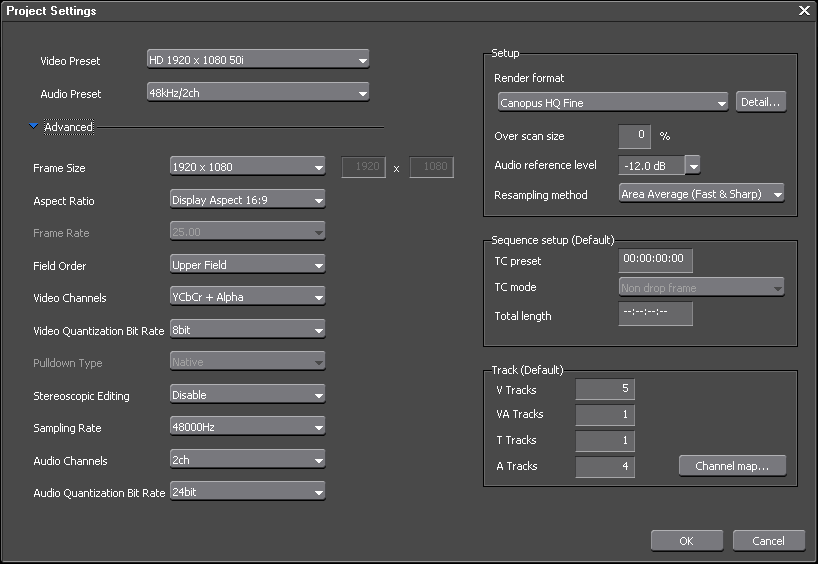Open the Video Preset dropdown
The height and width of the screenshot is (564, 818).
[257, 60]
